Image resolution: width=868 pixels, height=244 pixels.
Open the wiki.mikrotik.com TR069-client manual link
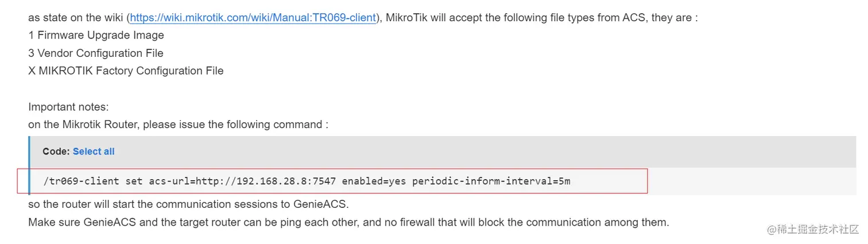(x=253, y=17)
